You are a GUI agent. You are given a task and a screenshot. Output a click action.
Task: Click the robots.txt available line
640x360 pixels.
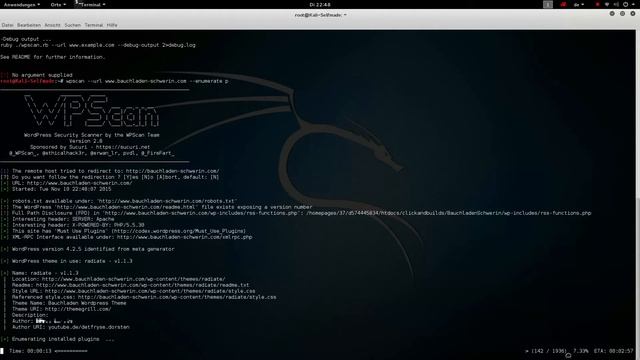click(119, 201)
